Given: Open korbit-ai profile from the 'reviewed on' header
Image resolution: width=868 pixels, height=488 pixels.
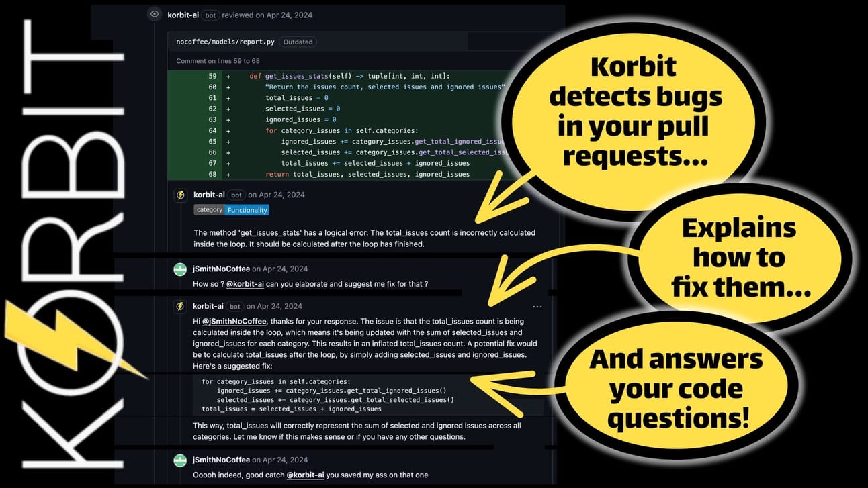Looking at the screenshot, I should point(184,15).
